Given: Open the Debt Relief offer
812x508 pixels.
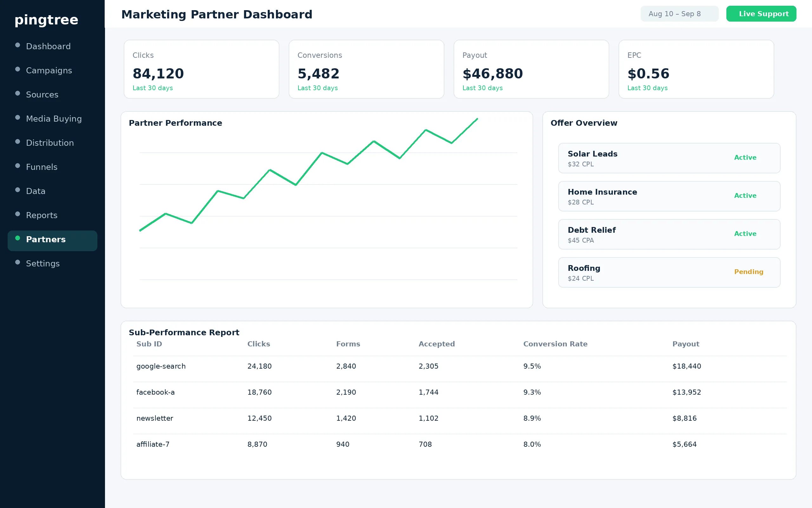Looking at the screenshot, I should pyautogui.click(x=669, y=235).
